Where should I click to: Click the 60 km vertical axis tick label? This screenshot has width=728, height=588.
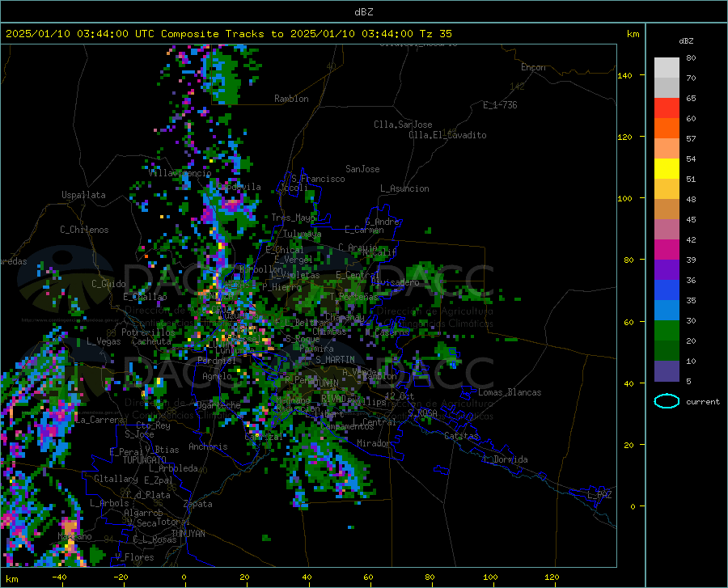point(629,322)
